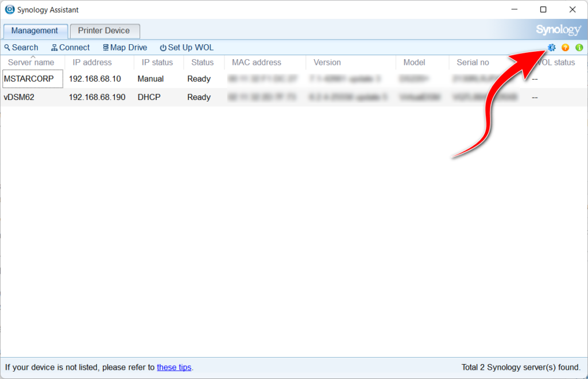Click the Synology logo
The height and width of the screenshot is (379, 588).
(558, 29)
